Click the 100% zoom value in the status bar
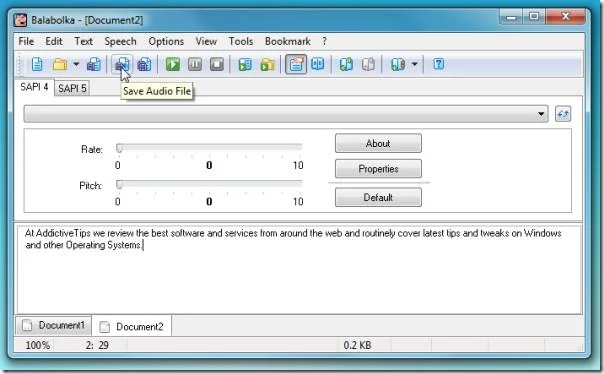 point(37,345)
